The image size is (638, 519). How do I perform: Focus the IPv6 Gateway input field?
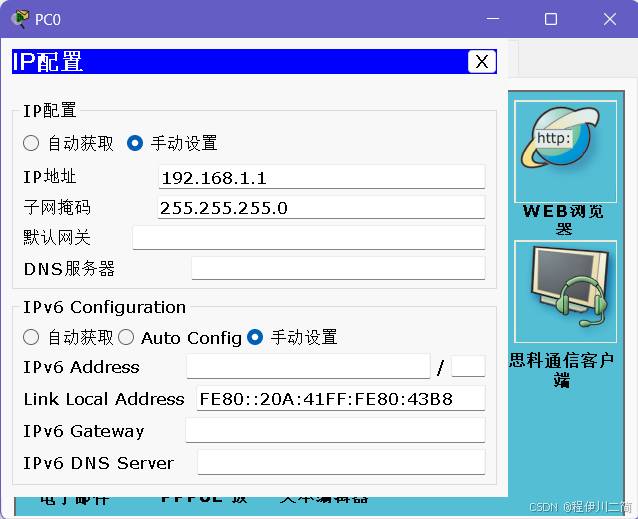click(x=334, y=431)
